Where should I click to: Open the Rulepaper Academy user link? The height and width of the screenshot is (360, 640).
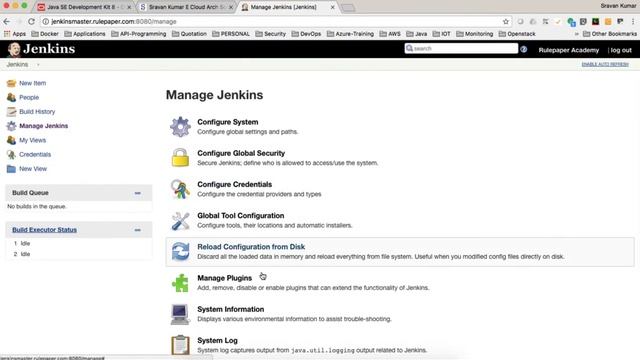click(569, 50)
